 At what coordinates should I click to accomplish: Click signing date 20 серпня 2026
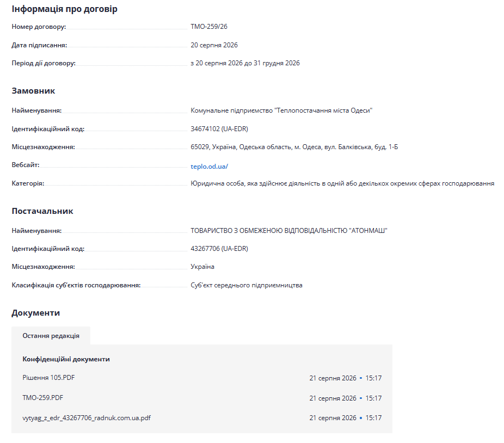tap(214, 45)
